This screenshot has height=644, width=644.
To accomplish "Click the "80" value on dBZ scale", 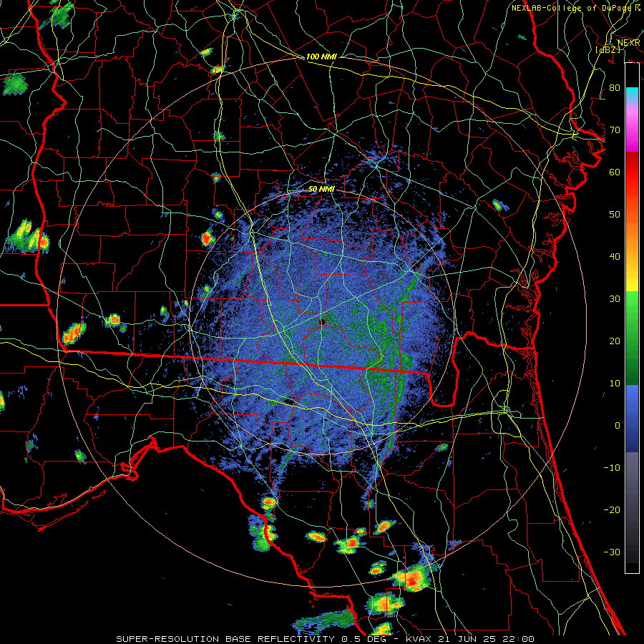I will 615,88.
